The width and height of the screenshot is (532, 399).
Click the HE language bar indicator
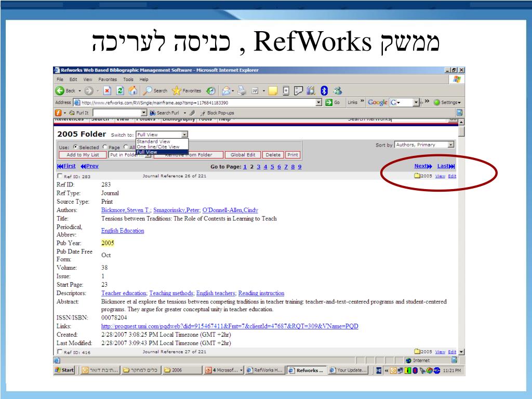pos(379,370)
